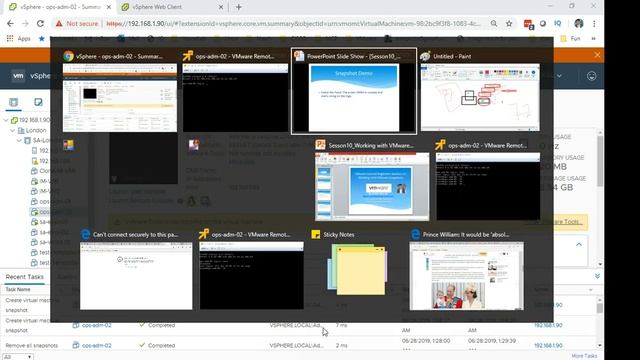Viewport: 640px width, 360px height.
Task: Open the Fun bookmarks folder
Action: (x=571, y=38)
